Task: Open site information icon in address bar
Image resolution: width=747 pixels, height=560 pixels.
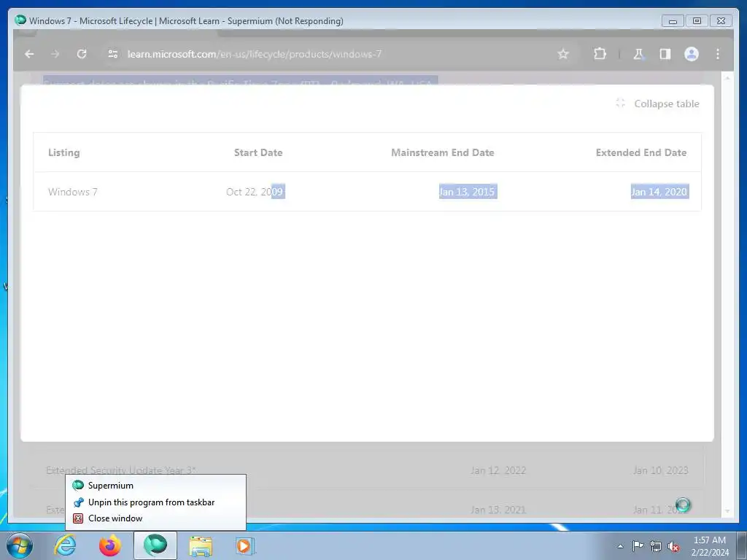Action: 113,54
